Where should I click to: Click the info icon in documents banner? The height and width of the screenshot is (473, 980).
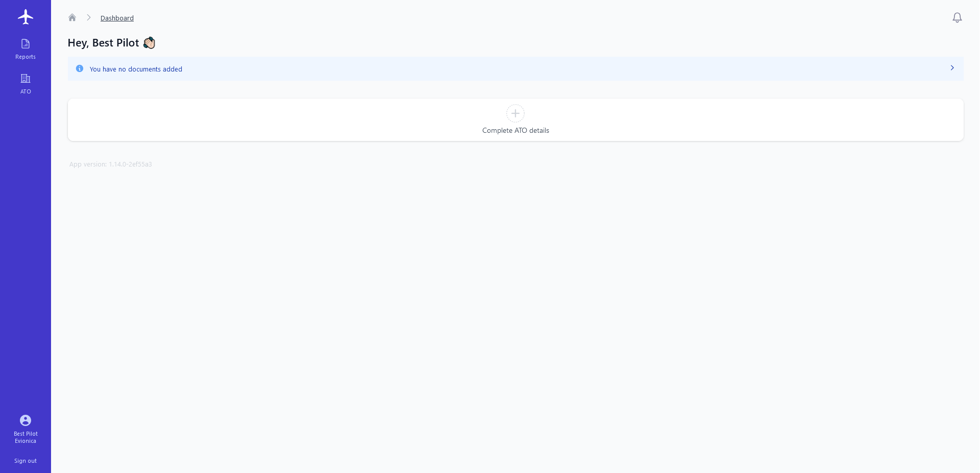point(80,69)
